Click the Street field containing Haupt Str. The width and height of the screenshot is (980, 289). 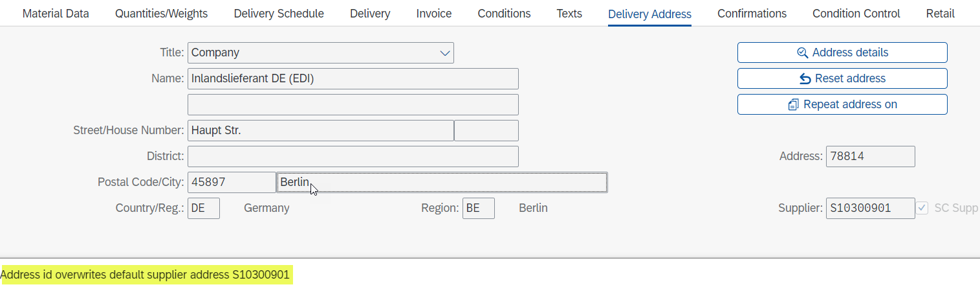321,130
